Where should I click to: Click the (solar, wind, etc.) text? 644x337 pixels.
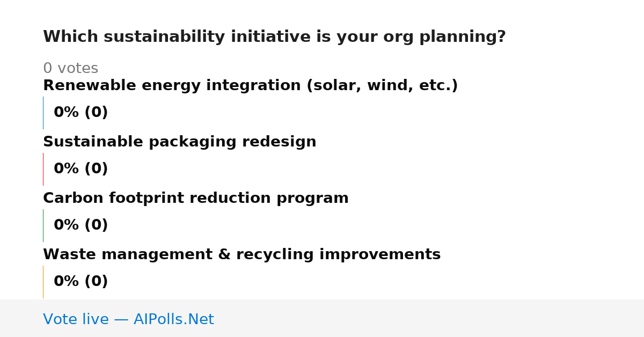382,86
